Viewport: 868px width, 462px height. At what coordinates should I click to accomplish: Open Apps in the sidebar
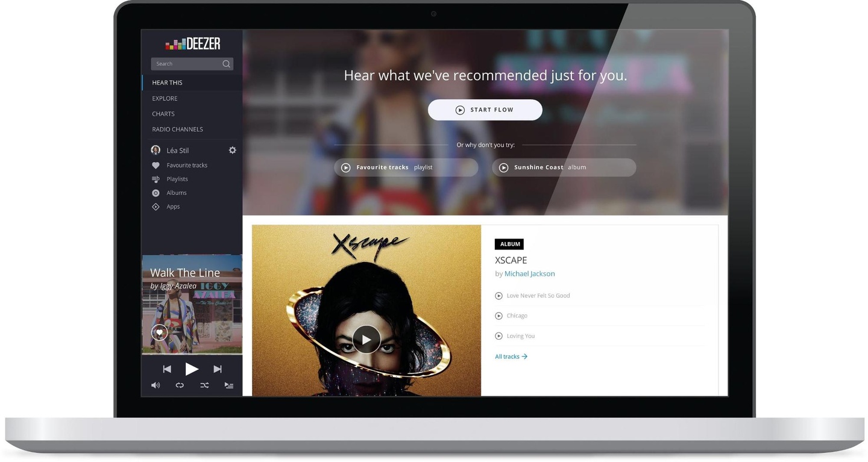pyautogui.click(x=173, y=207)
